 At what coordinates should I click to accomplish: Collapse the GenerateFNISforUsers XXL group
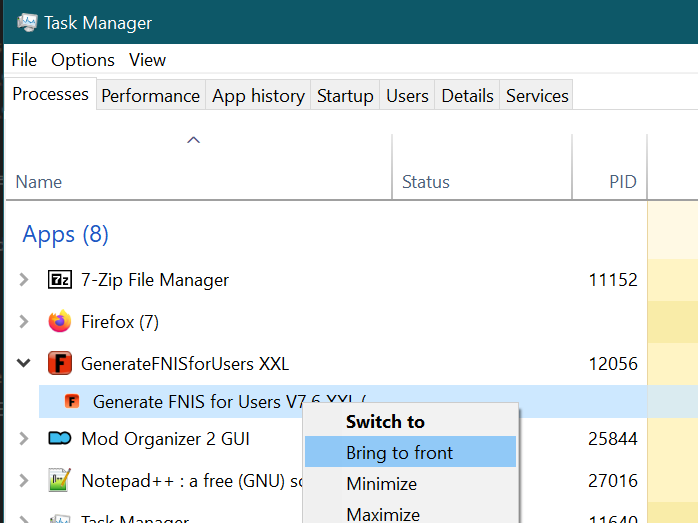tap(24, 363)
